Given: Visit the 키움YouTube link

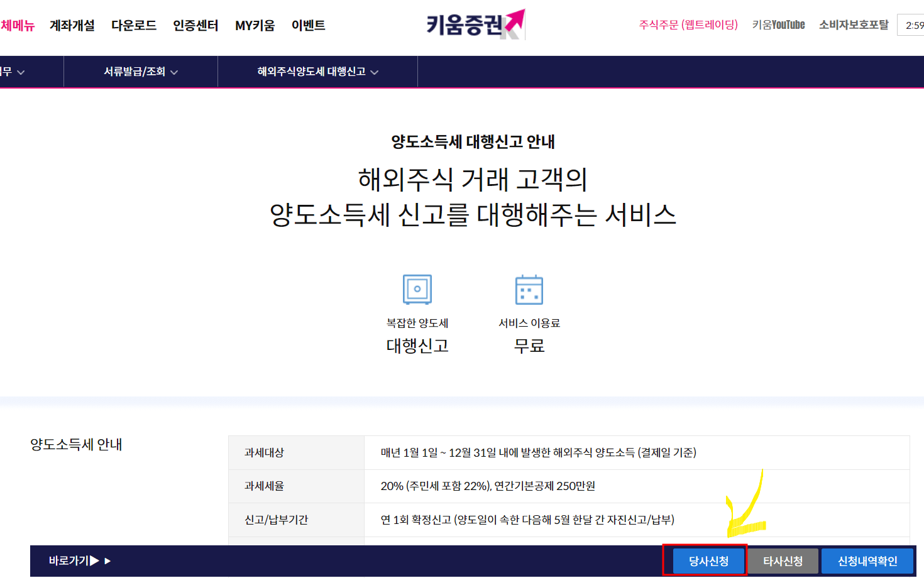Looking at the screenshot, I should [778, 25].
